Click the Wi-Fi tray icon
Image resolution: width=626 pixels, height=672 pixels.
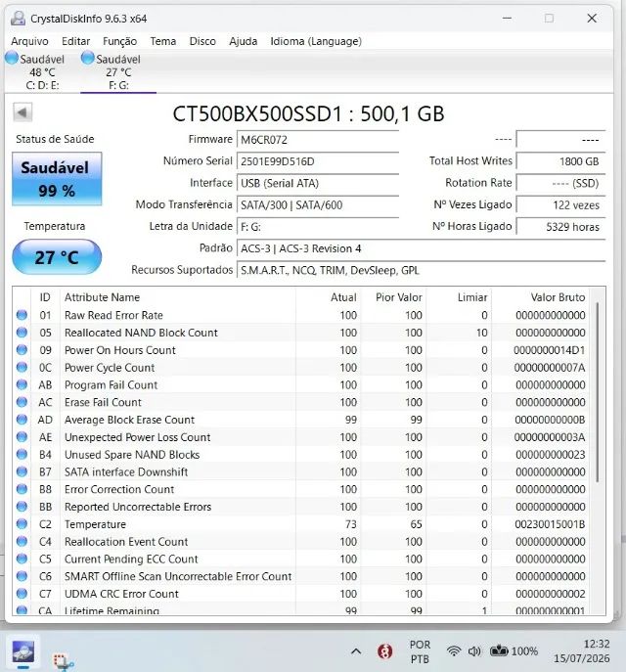453,651
